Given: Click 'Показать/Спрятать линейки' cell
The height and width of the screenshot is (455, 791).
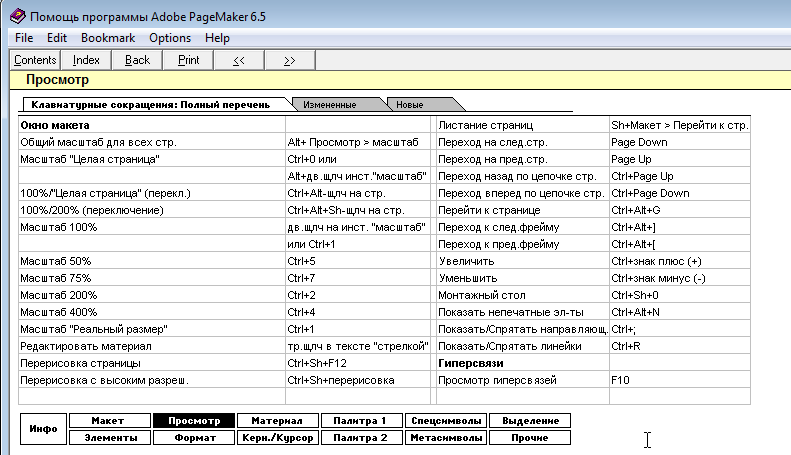Looking at the screenshot, I should 523,346.
